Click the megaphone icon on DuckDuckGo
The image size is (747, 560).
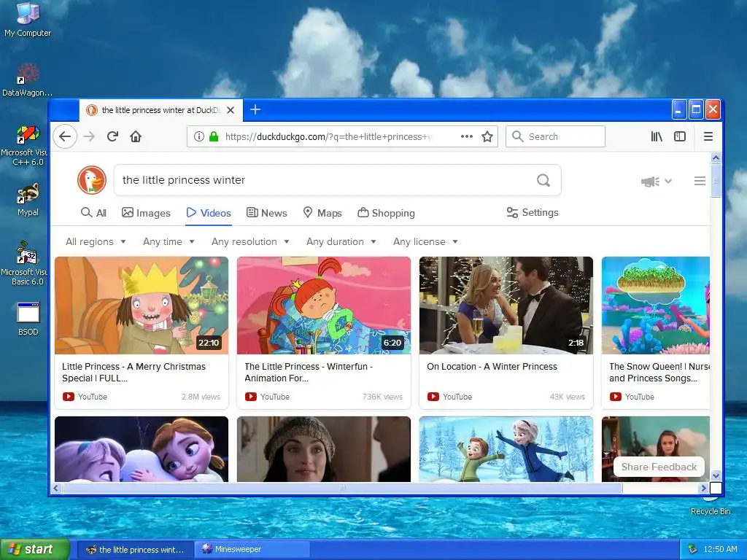click(x=650, y=182)
